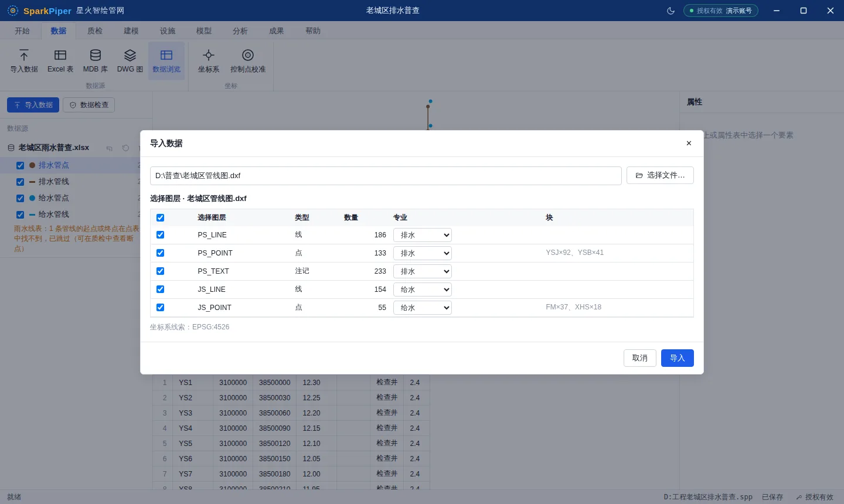Screen dimensions: 844x504
Task: Select the YS3 row in attribute table
Action: point(291,413)
